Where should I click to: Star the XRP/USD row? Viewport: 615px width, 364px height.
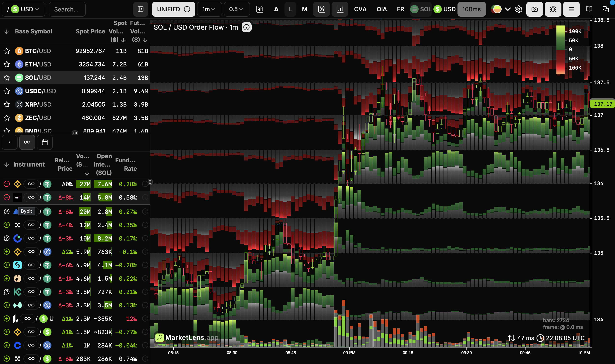(7, 104)
